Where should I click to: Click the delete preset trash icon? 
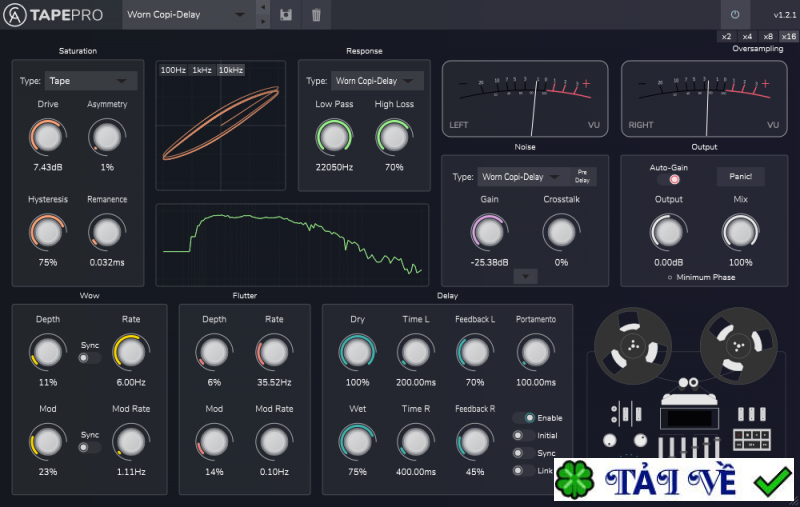[316, 15]
